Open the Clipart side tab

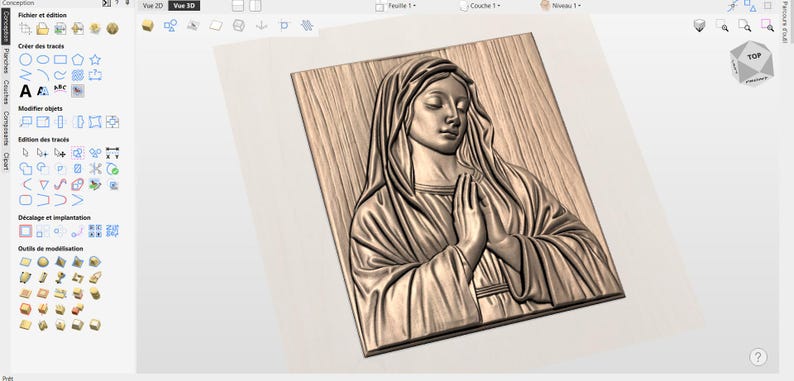(x=6, y=161)
